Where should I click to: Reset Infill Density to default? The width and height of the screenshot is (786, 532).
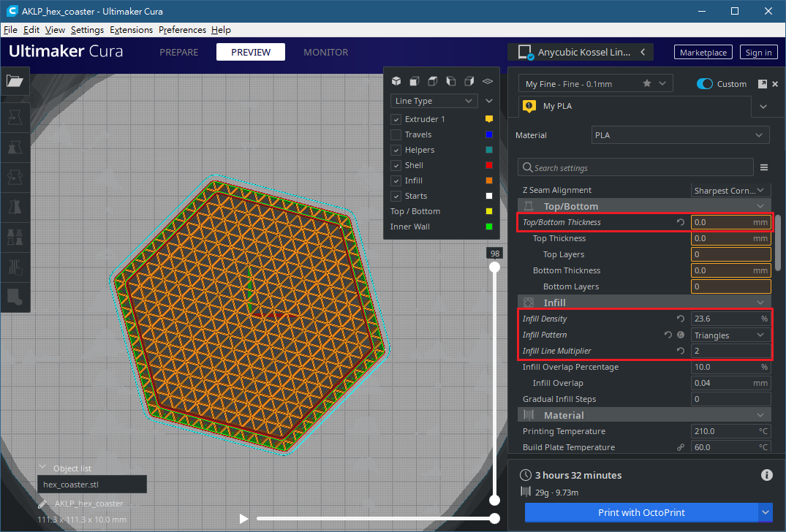point(680,319)
